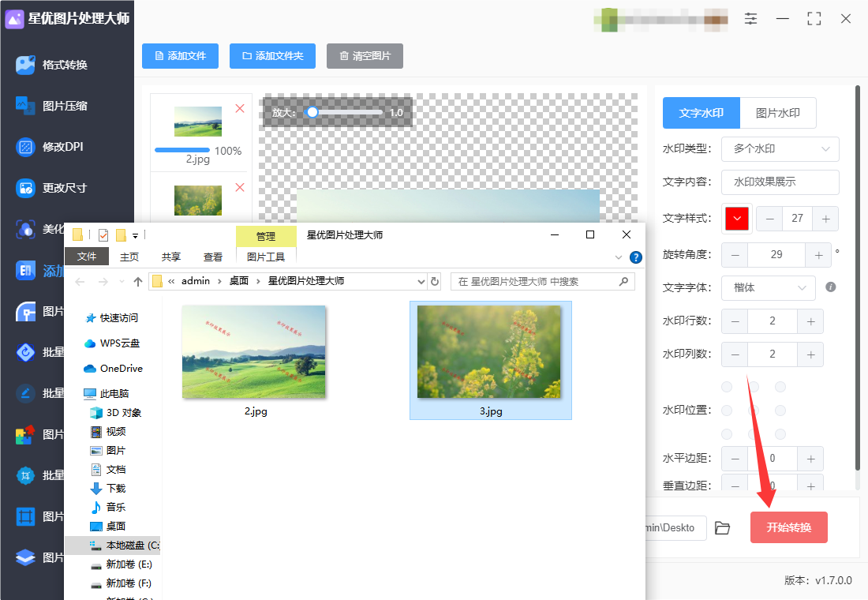Image resolution: width=868 pixels, height=600 pixels.
Task: Remove 2.jpg with its red X
Action: pos(240,108)
